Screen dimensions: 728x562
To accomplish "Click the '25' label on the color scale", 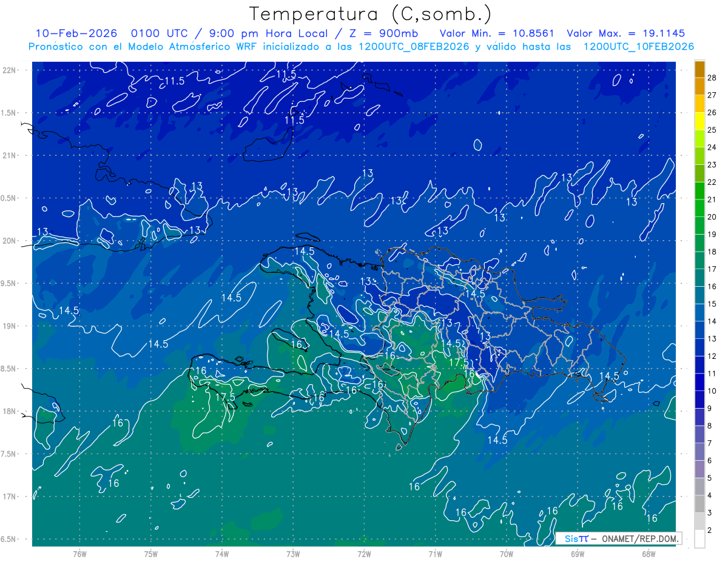I will tap(712, 130).
